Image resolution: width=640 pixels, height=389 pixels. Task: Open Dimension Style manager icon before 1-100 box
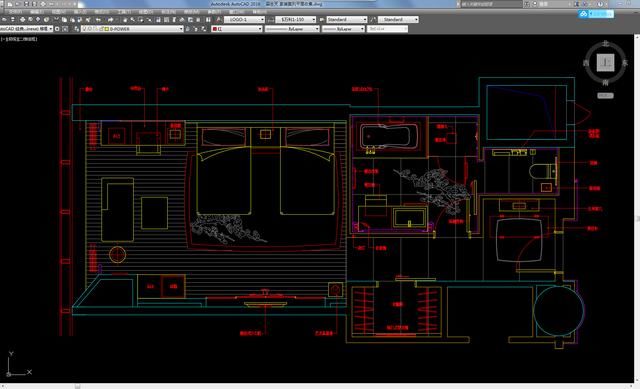point(271,19)
